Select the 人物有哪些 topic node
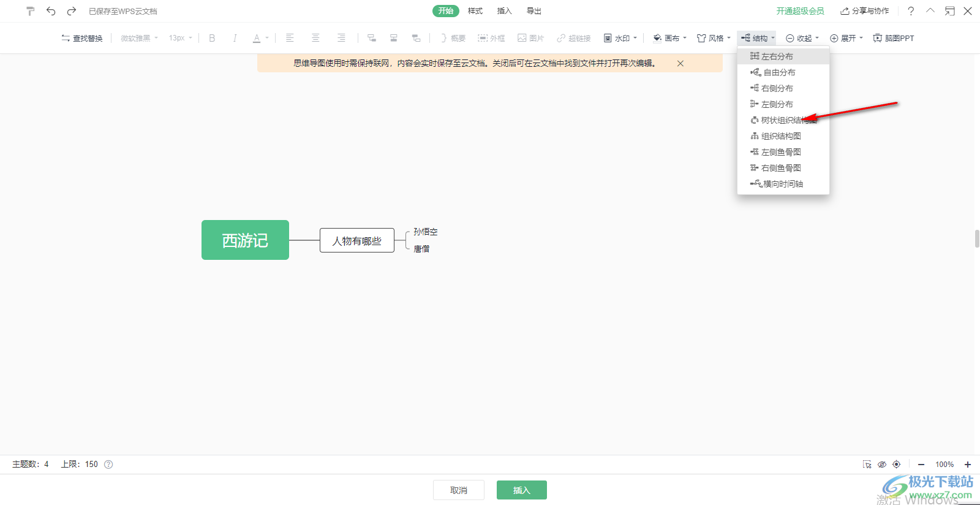Viewport: 980px width, 505px height. pos(357,240)
